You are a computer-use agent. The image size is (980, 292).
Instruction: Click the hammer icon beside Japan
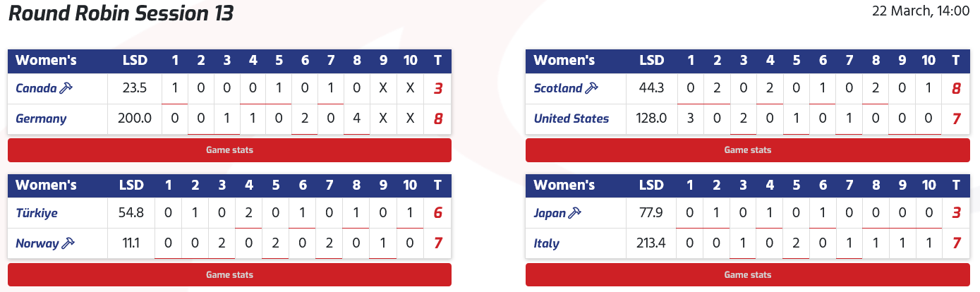click(x=574, y=212)
